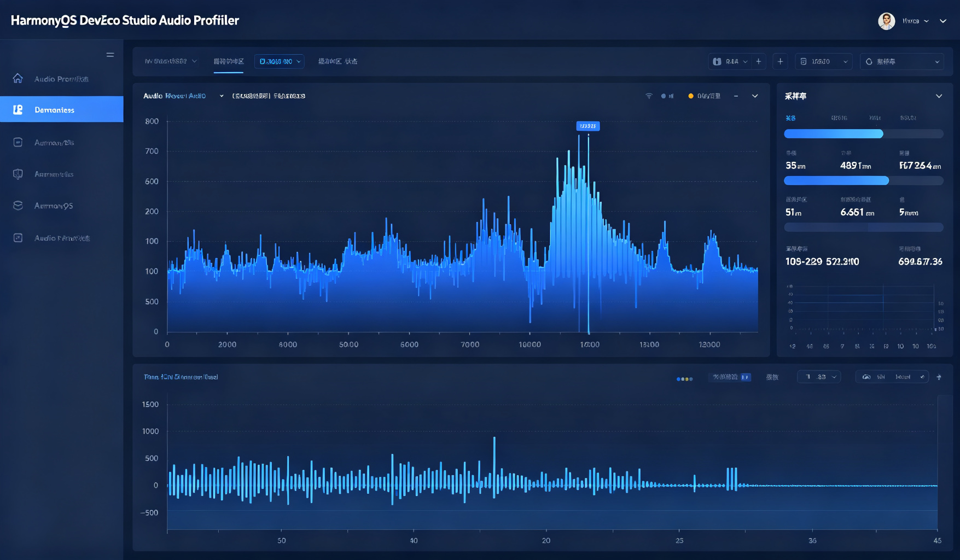Open the bottom Audio sidebar item
The width and height of the screenshot is (960, 560).
click(62, 238)
